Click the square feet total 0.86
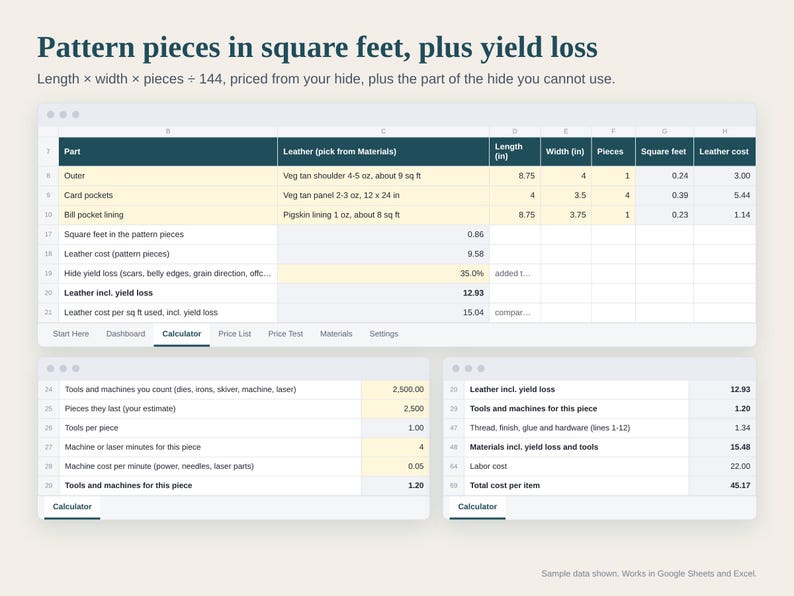The image size is (794, 596). pos(383,234)
